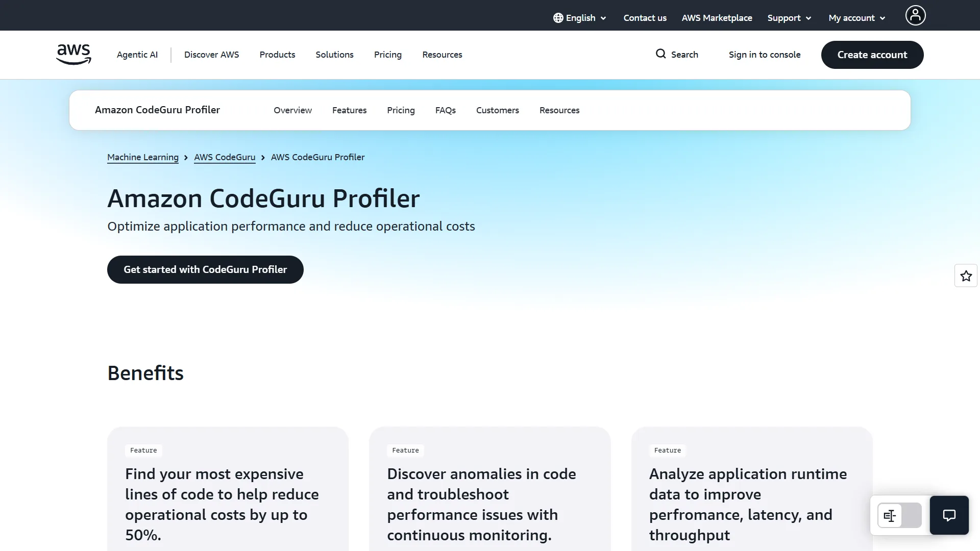980x551 pixels.
Task: Click the Search label text
Action: click(684, 55)
